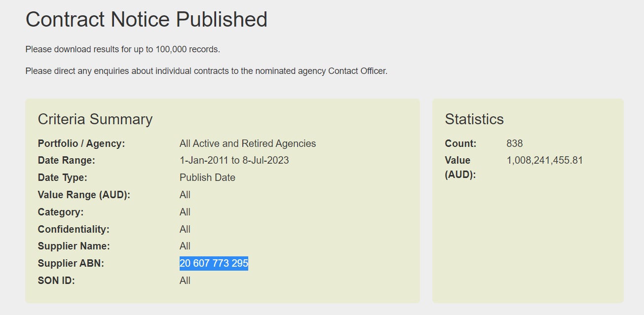The image size is (644, 315).
Task: Click the Count value 838
Action: pos(514,143)
